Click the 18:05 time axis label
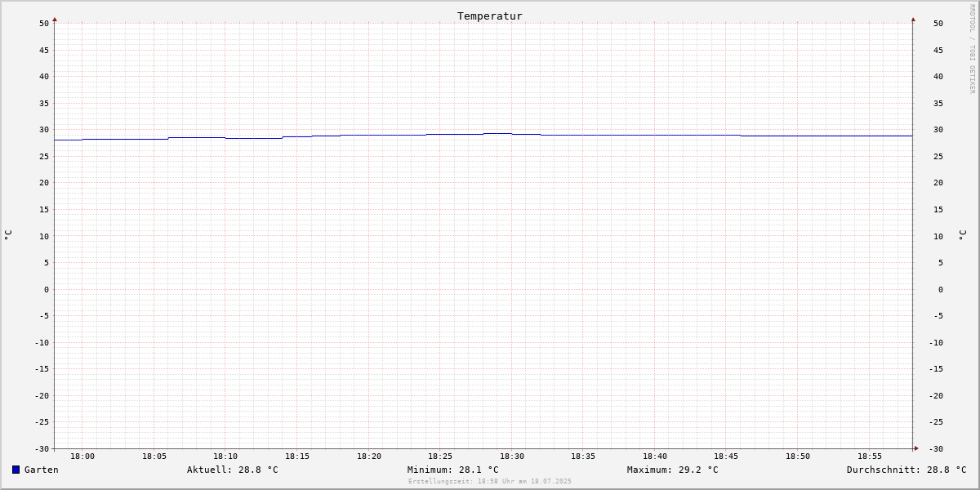Viewport: 980px width, 490px height. click(x=154, y=457)
